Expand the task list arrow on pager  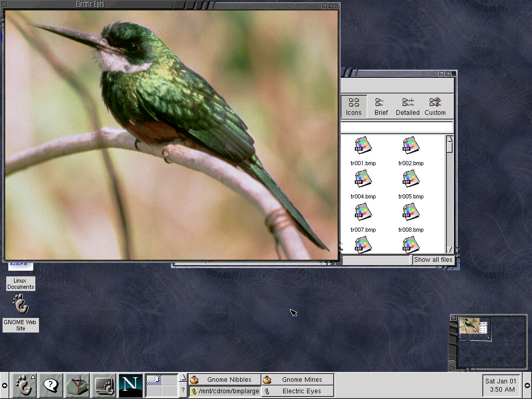point(182,378)
